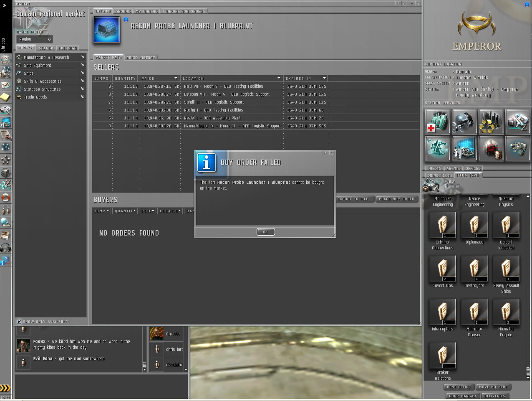Click the chat messages scroll arrows
Image resolution: width=532 pixels, height=401 pixels.
(x=144, y=366)
